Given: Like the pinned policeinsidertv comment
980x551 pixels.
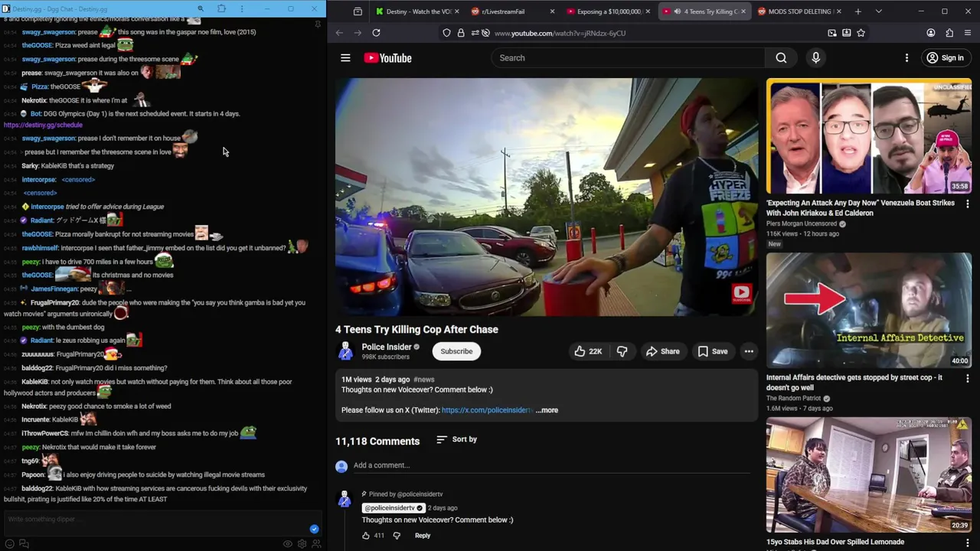Looking at the screenshot, I should pyautogui.click(x=366, y=536).
